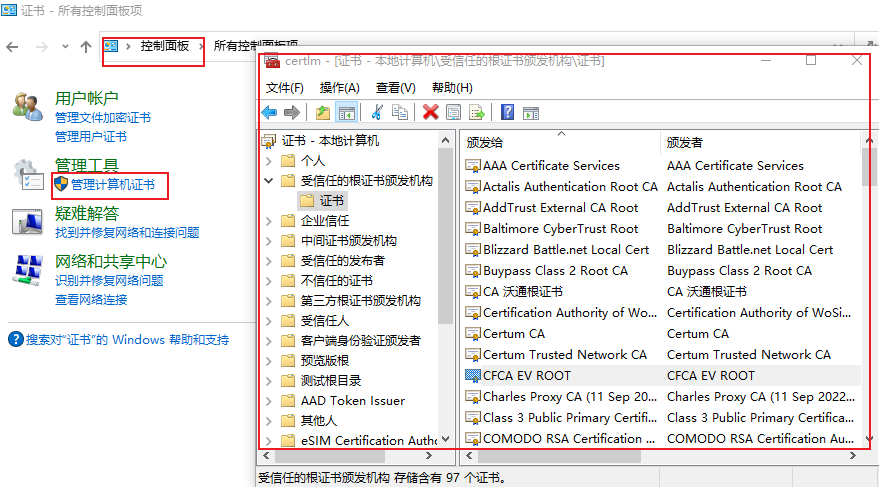This screenshot has width=879, height=487.
Task: Click tree pane vertical scrollbar up arrow
Action: 446,141
